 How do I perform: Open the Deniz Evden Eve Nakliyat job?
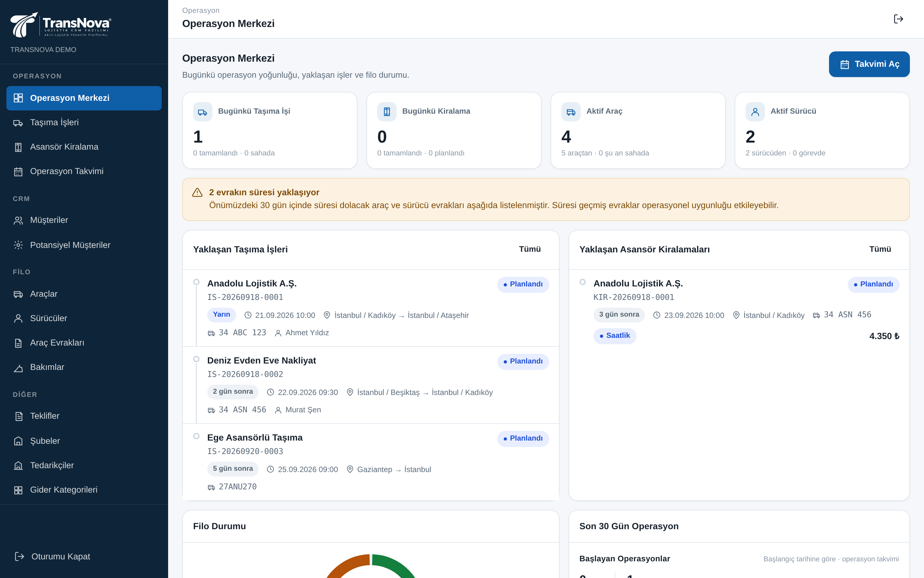point(371,385)
